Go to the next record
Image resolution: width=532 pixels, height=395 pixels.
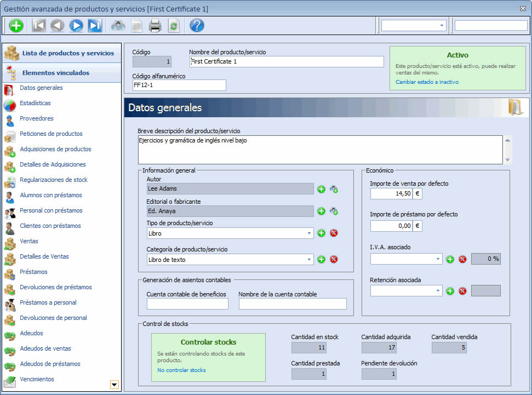click(x=76, y=25)
